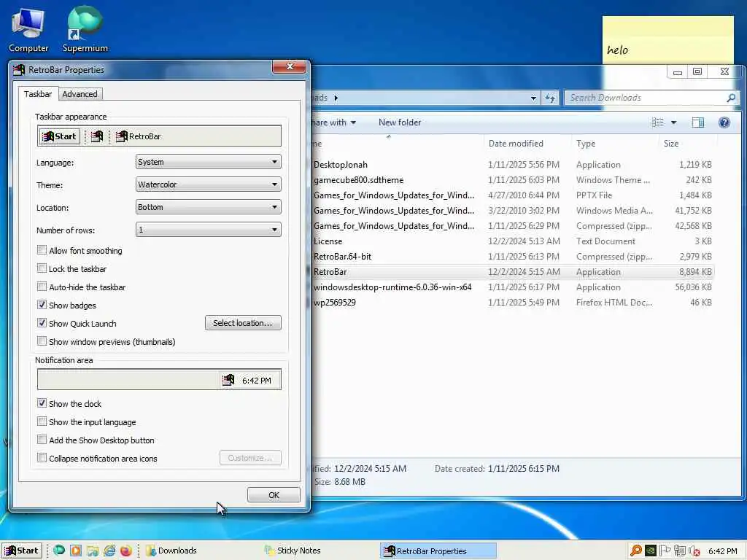Open the NVIDIA tray icon
Image resolution: width=747 pixels, height=560 pixels.
650,551
